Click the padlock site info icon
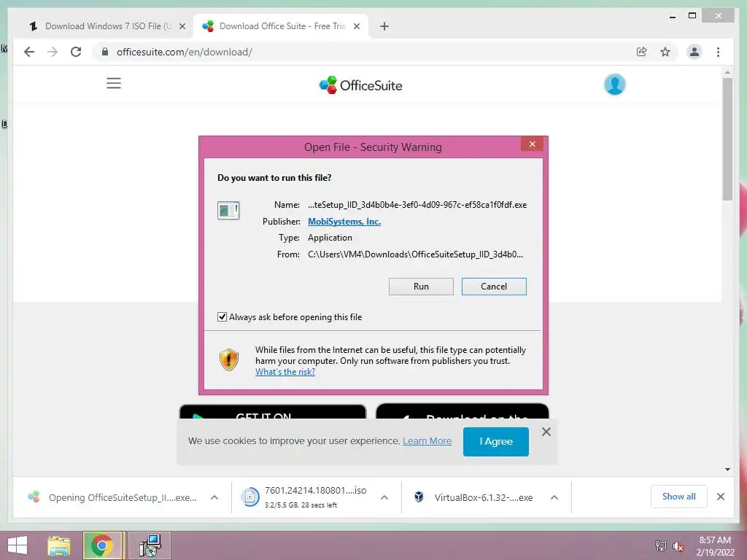 point(105,52)
